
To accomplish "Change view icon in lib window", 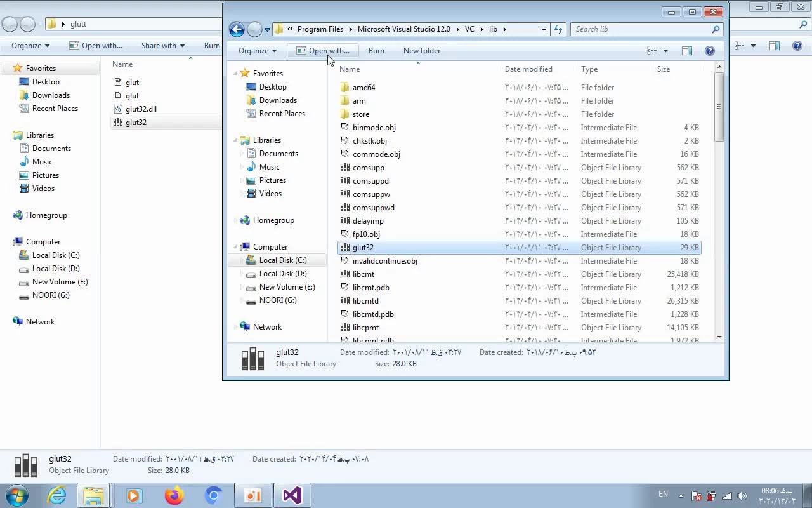I will point(652,51).
